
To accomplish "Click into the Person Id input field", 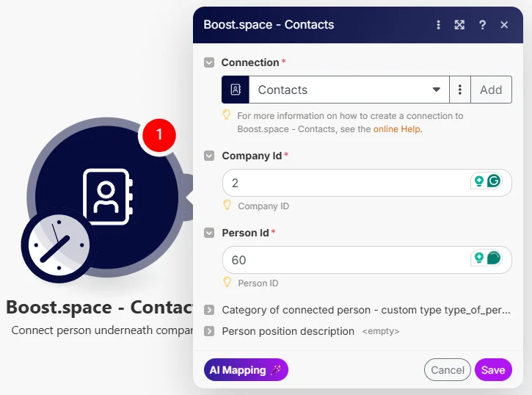I will pos(346,260).
